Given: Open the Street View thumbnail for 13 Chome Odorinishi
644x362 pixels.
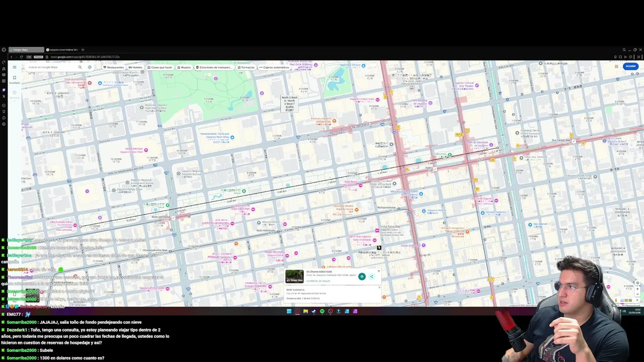Looking at the screenshot, I should pos(294,277).
